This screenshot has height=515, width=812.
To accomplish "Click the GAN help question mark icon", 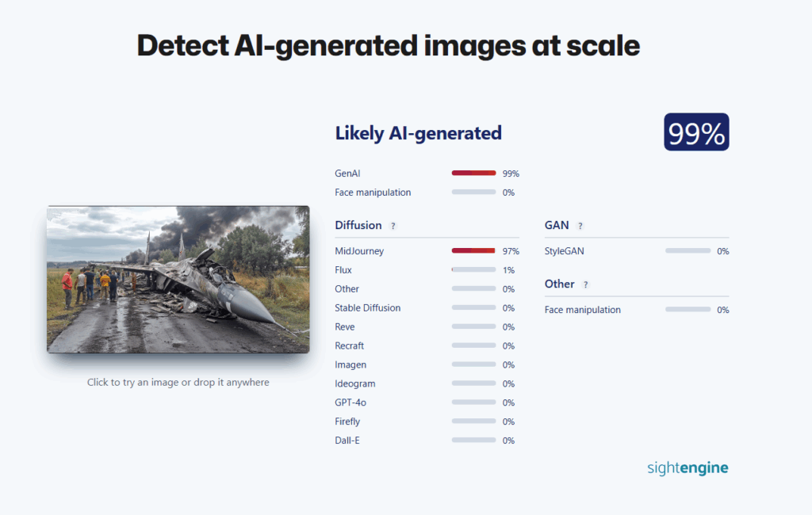I will click(x=580, y=226).
